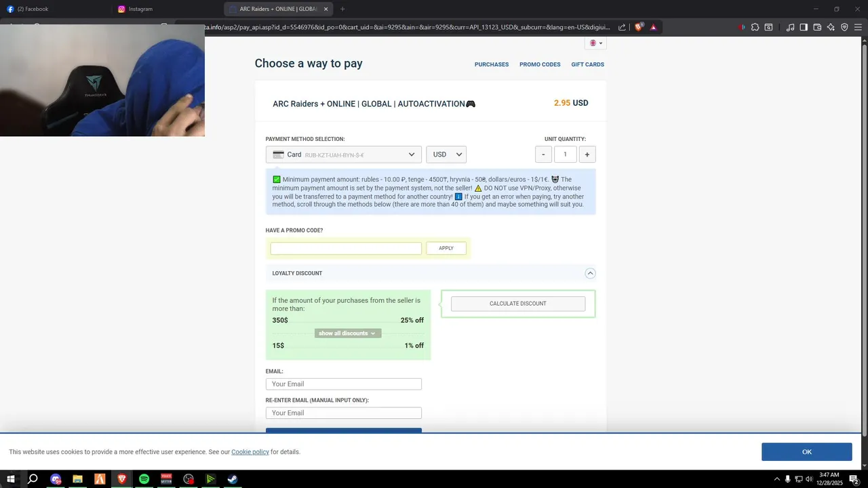868x488 pixels.
Task: Toggle the browser sidebar panel icon
Action: point(804,27)
